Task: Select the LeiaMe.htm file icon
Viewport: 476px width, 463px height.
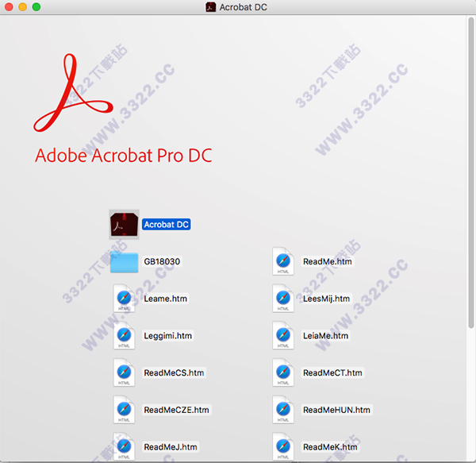Action: click(283, 335)
